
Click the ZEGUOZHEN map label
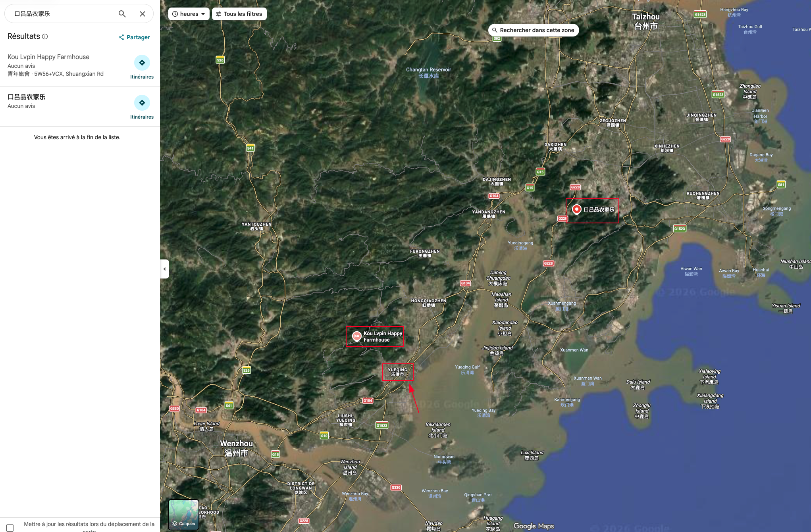[613, 123]
